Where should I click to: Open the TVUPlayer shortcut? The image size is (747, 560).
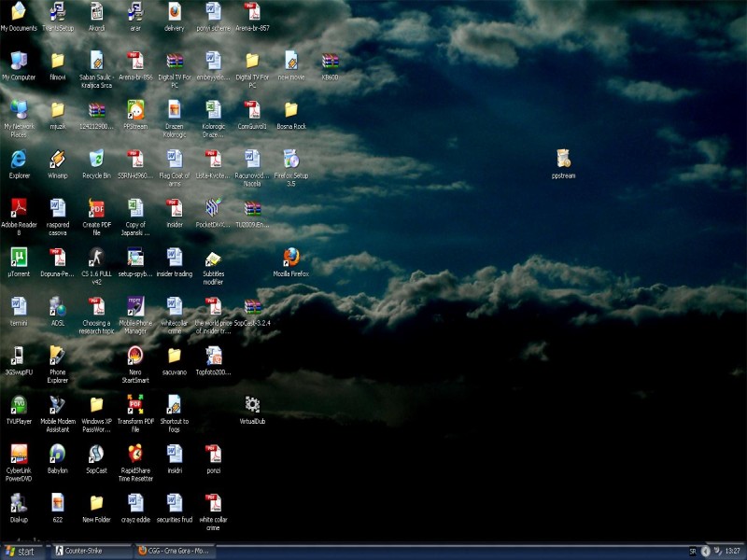(x=18, y=404)
